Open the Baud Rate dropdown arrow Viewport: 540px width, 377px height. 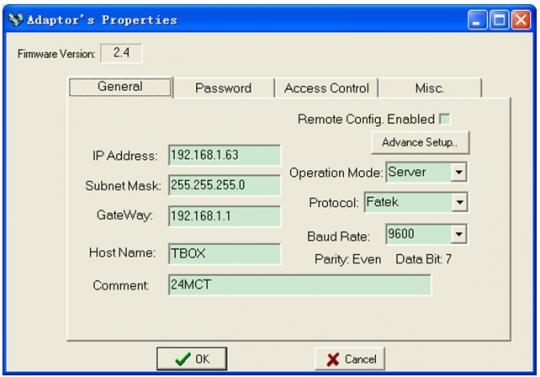(x=459, y=234)
